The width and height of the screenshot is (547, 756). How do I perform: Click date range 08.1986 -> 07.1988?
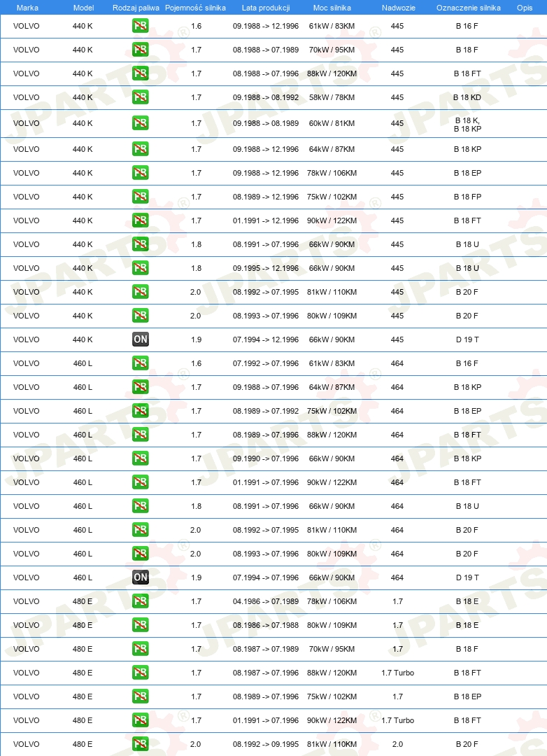[x=266, y=625]
